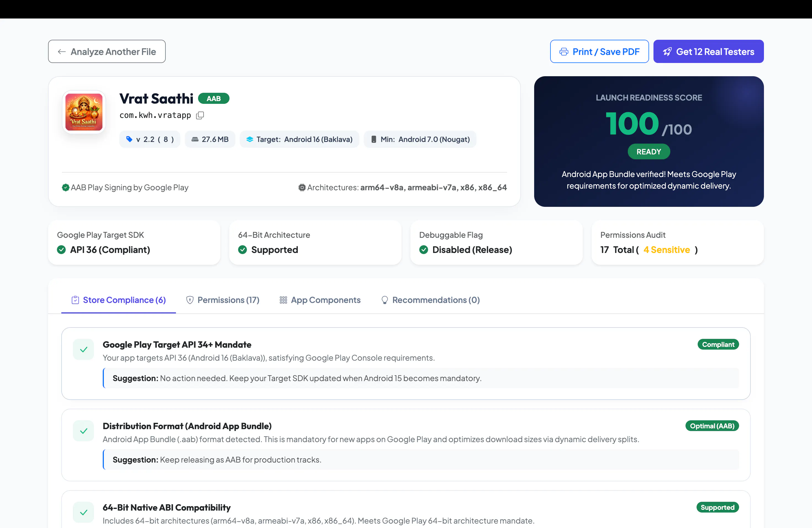Click the green check beside API 36 (Compliant)
812x528 pixels.
(x=61, y=250)
